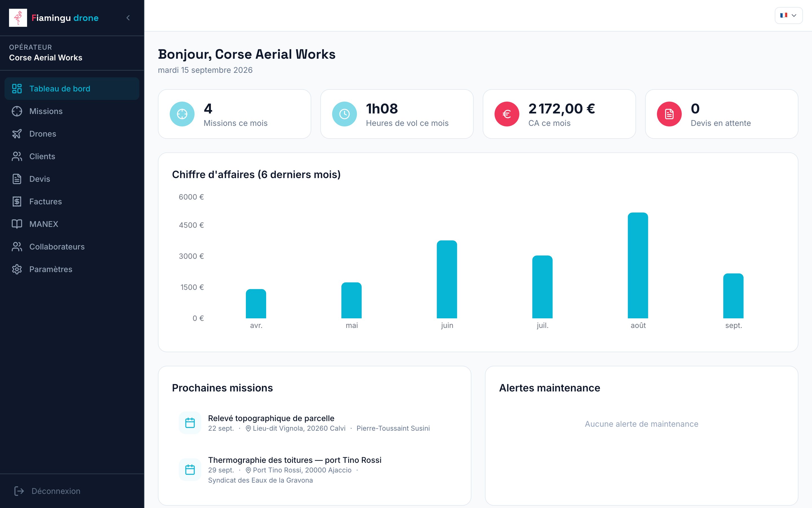
Task: Click the Devis document icon in sidebar
Action: click(x=17, y=179)
